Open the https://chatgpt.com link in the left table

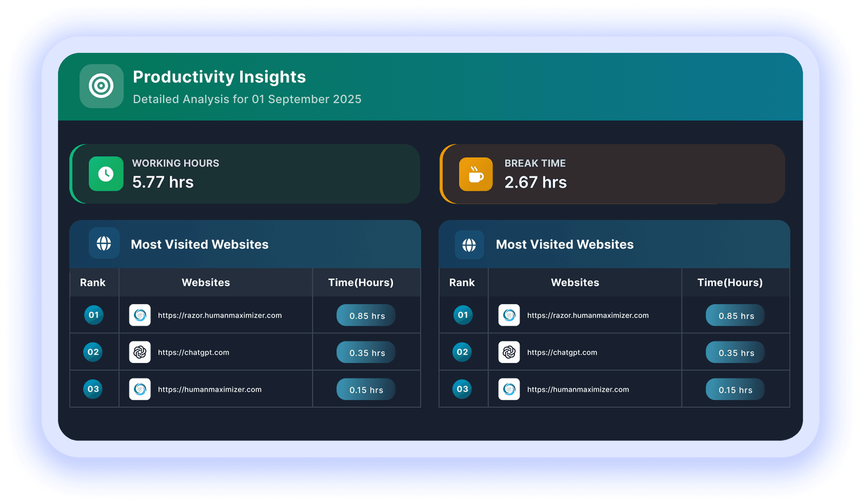click(193, 352)
